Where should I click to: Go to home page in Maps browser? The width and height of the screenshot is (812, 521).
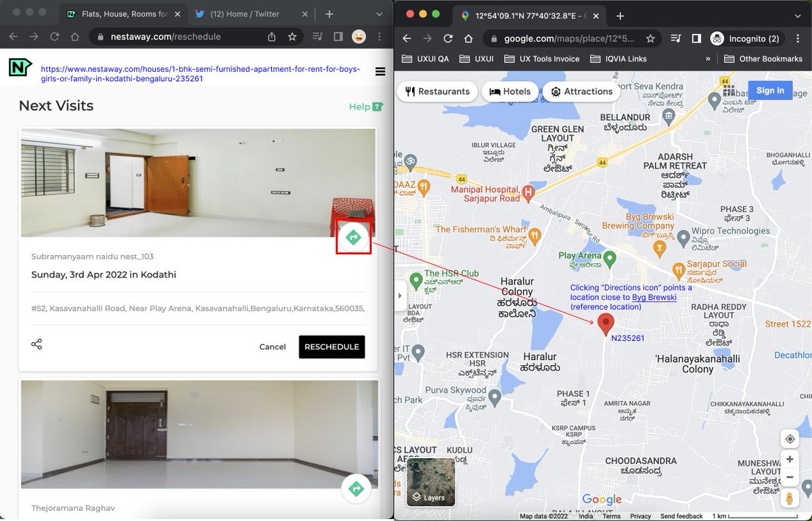pos(468,39)
